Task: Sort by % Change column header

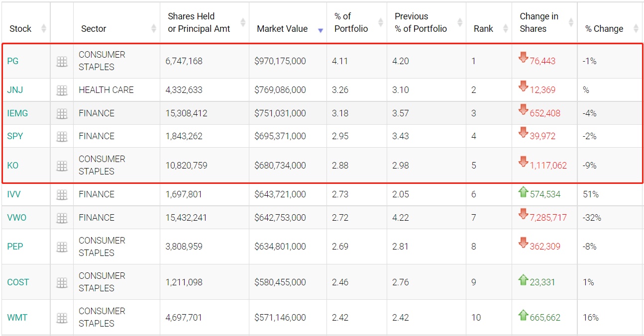Action: pos(604,29)
